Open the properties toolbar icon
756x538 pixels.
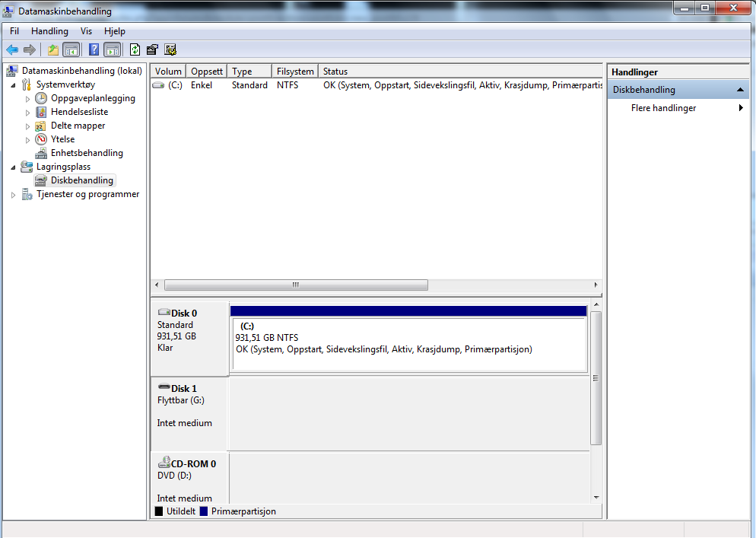(152, 49)
